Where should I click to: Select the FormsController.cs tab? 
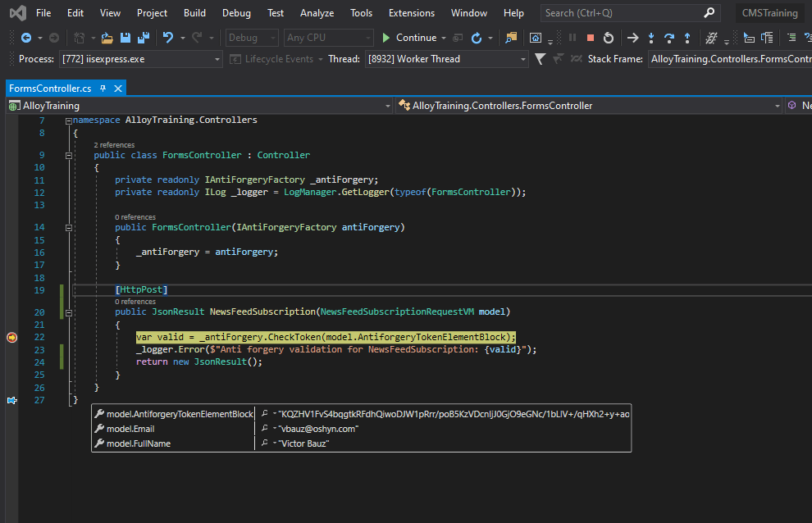coord(50,89)
